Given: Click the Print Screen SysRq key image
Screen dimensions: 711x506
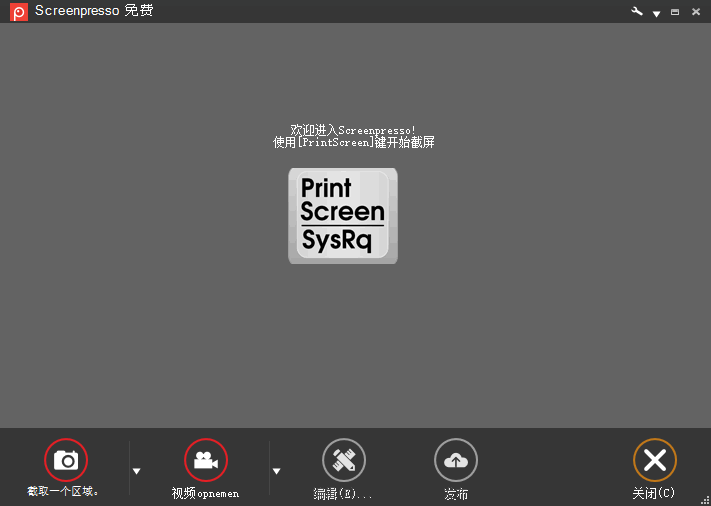Looking at the screenshot, I should tap(343, 216).
